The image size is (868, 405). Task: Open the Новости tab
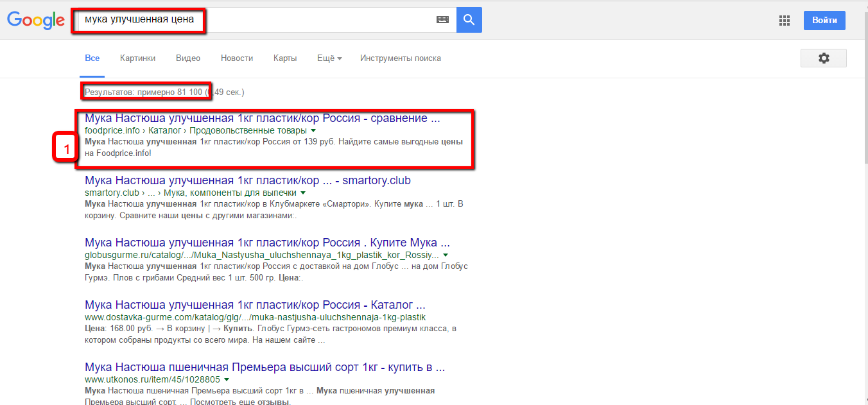pos(237,58)
